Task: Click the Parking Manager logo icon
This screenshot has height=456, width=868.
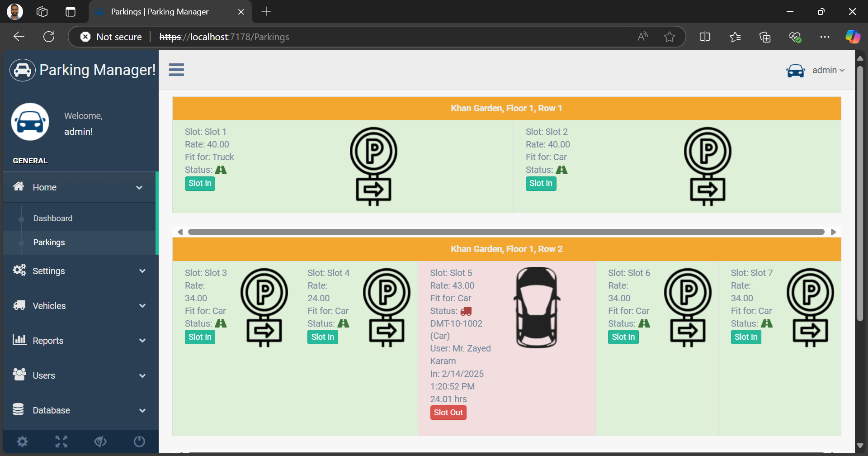Action: click(x=22, y=70)
